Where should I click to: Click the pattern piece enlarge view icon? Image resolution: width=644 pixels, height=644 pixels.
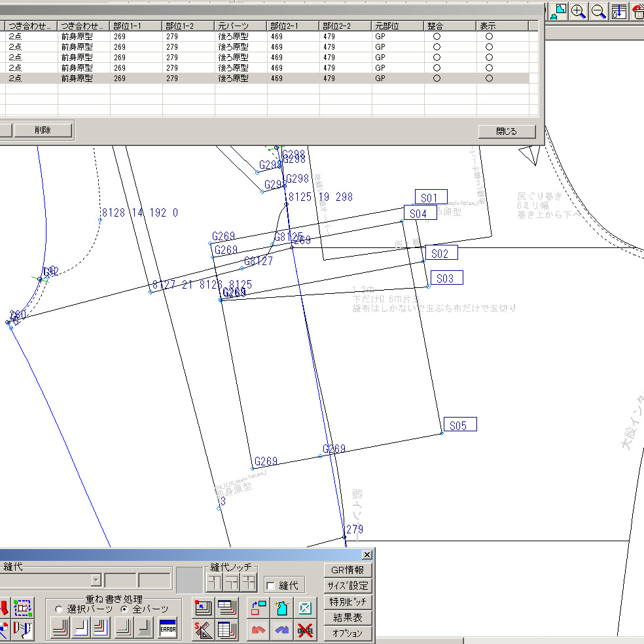[x=558, y=12]
